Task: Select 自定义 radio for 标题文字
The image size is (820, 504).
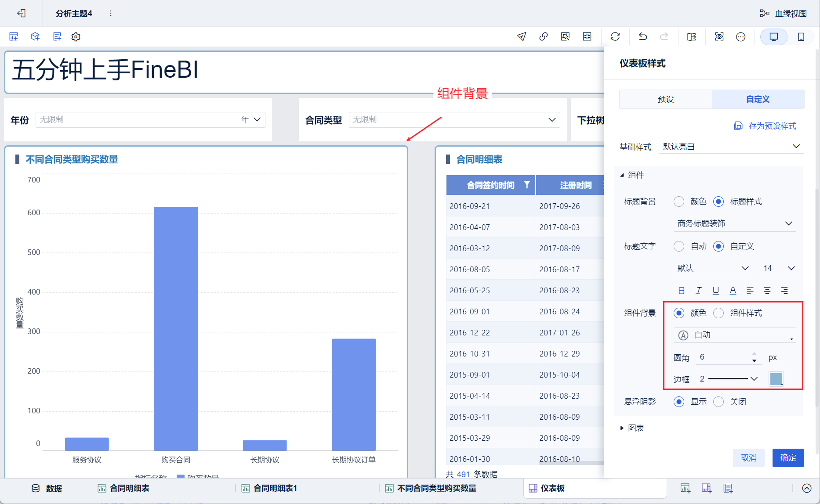Action: coord(718,246)
